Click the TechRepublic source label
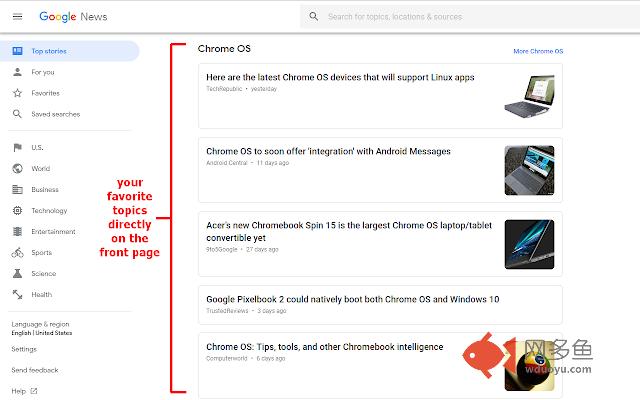Image resolution: width=640 pixels, height=400 pixels. [224, 89]
